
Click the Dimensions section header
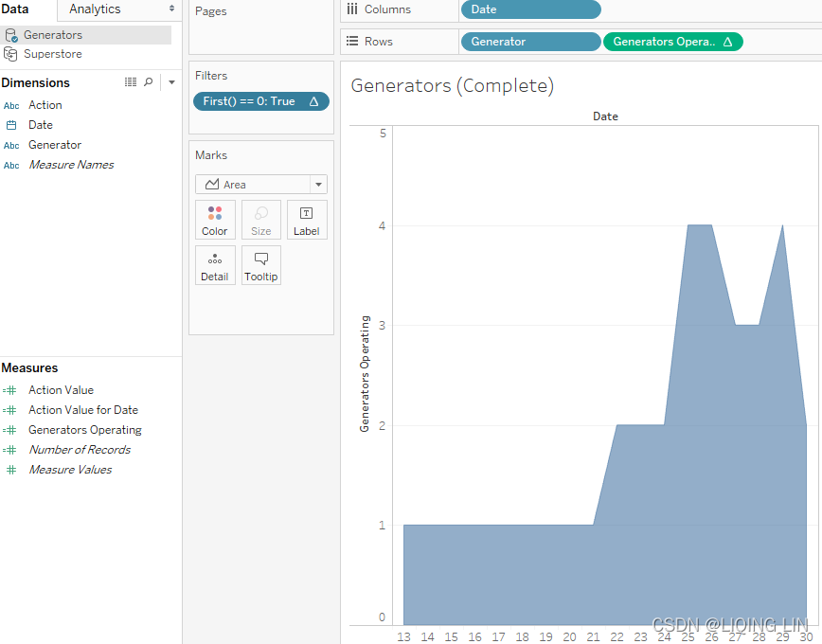[35, 82]
